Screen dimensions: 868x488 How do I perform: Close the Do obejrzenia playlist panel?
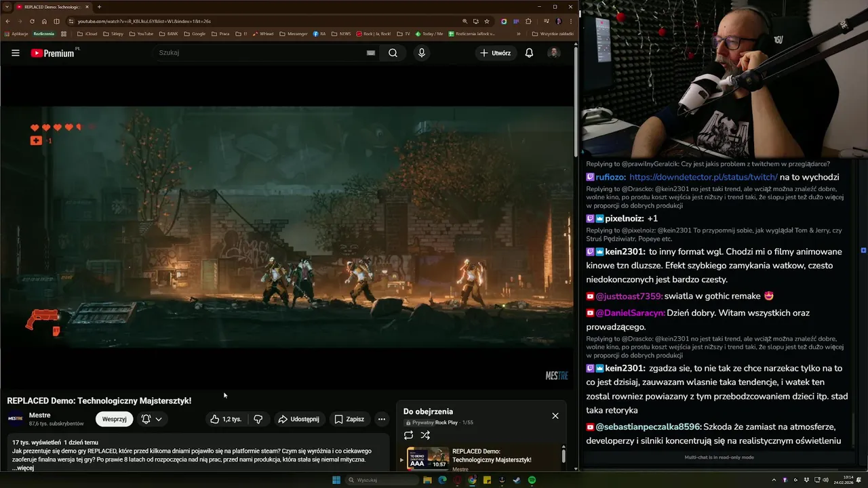pos(555,416)
